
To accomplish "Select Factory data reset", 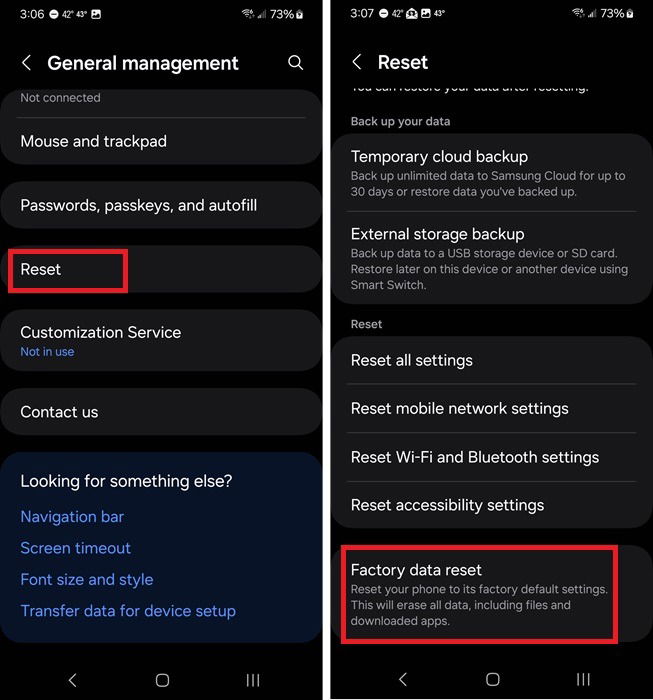I will pos(491,594).
